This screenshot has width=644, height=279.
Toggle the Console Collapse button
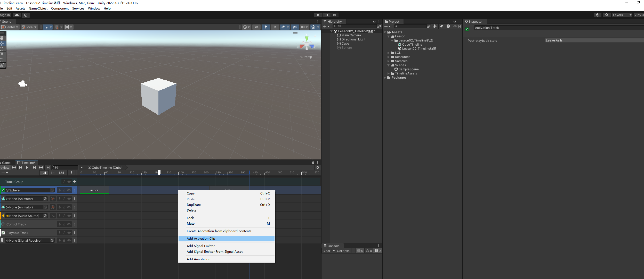click(343, 251)
